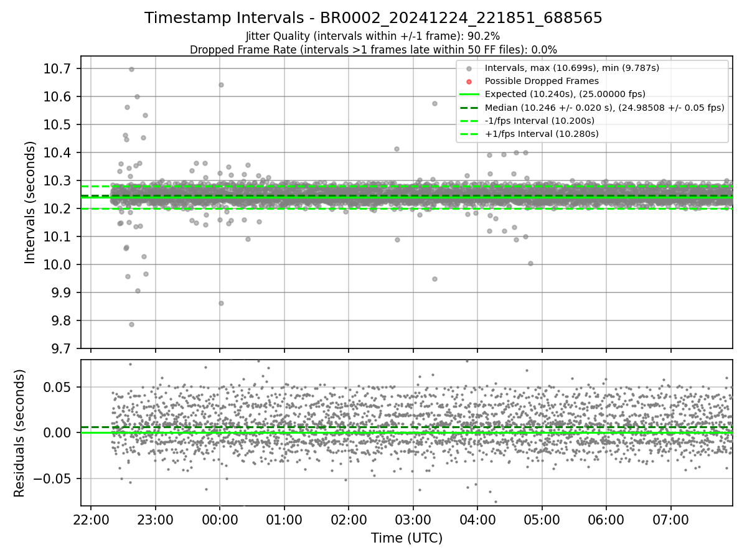Select the y-axis tick label '9.7'
Screen dimensions: 747x560
point(60,348)
